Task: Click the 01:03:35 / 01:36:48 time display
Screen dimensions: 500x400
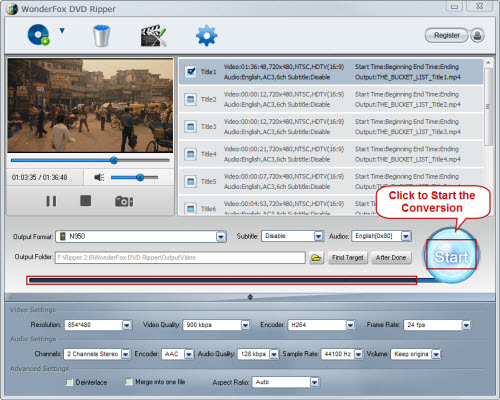Action: point(39,177)
